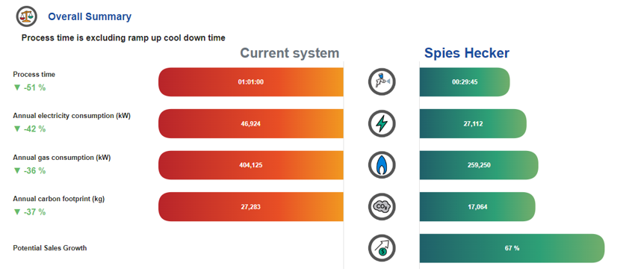
Task: Click the green 00:29:45 process time bar
Action: tap(465, 81)
